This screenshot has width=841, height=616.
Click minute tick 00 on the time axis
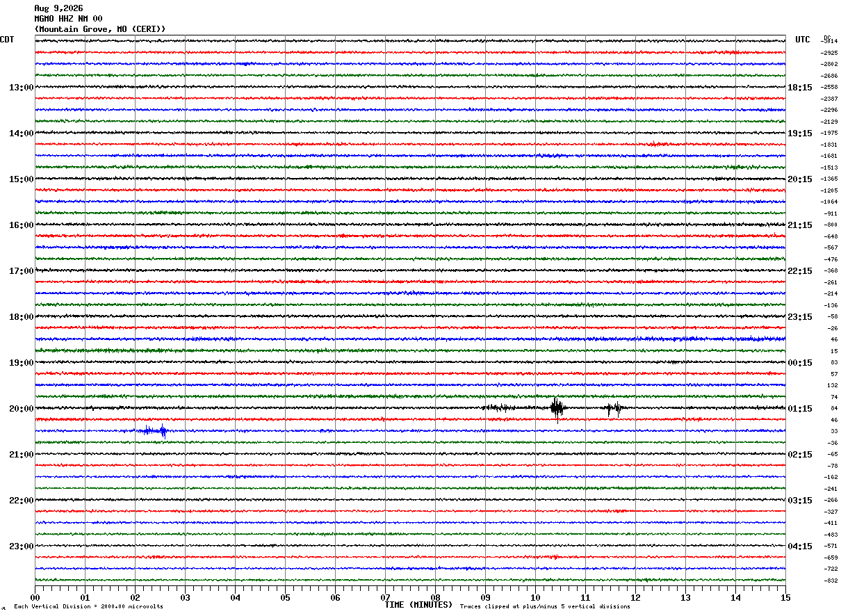pyautogui.click(x=35, y=597)
